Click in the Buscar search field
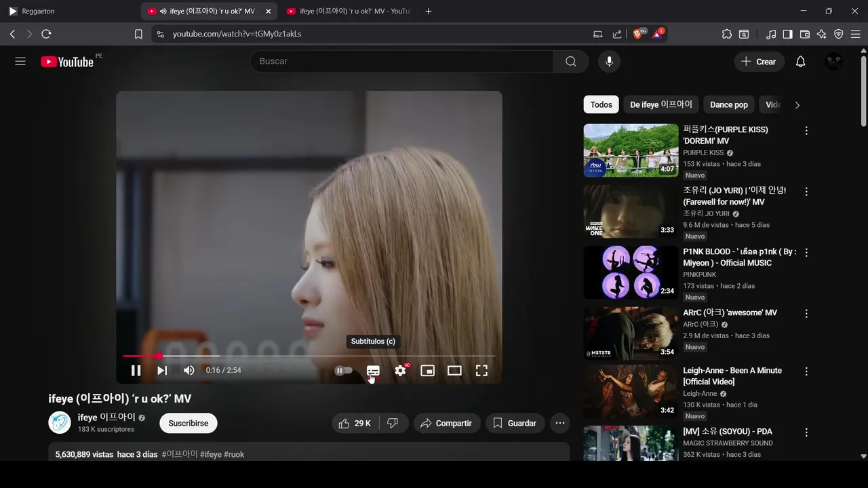Screen dimensions: 868x488 pyautogui.click(x=401, y=62)
